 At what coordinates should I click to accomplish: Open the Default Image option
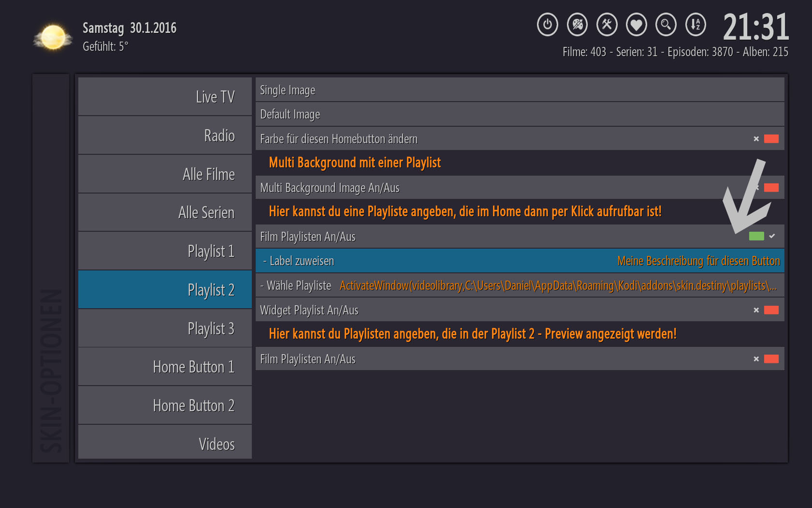point(520,114)
